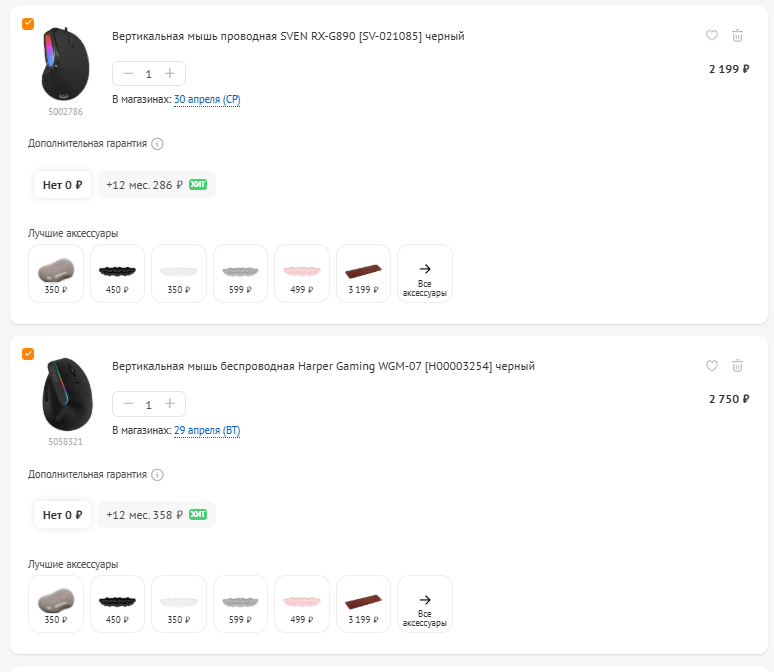Uncheck the Harper Gaming WGM-07 checkbox
Image resolution: width=774 pixels, height=672 pixels.
pos(28,354)
